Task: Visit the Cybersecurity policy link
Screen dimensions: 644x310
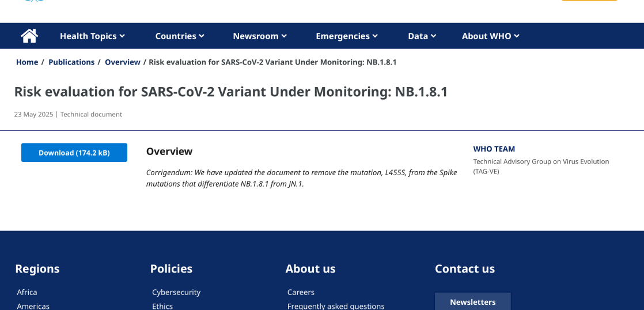Action: tap(176, 292)
